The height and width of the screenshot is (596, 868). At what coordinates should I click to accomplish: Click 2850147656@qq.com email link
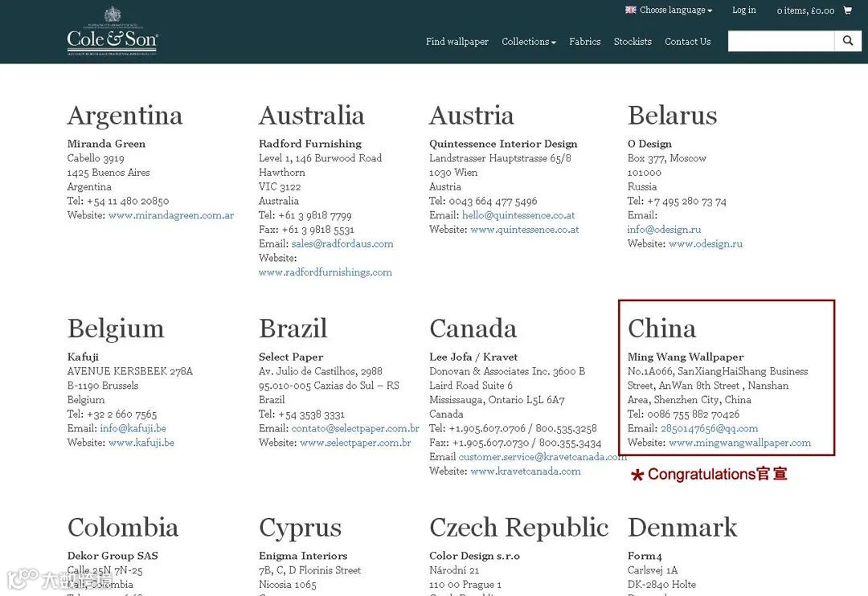pyautogui.click(x=709, y=428)
